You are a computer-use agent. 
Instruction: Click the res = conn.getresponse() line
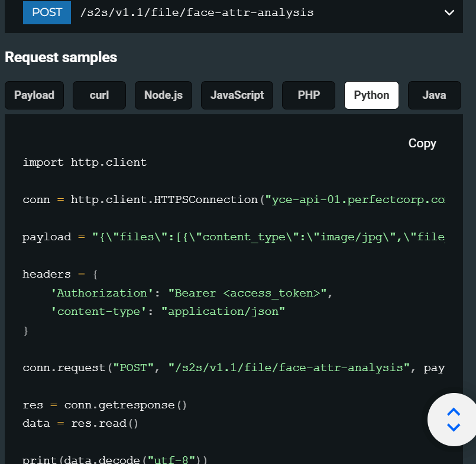pos(105,405)
